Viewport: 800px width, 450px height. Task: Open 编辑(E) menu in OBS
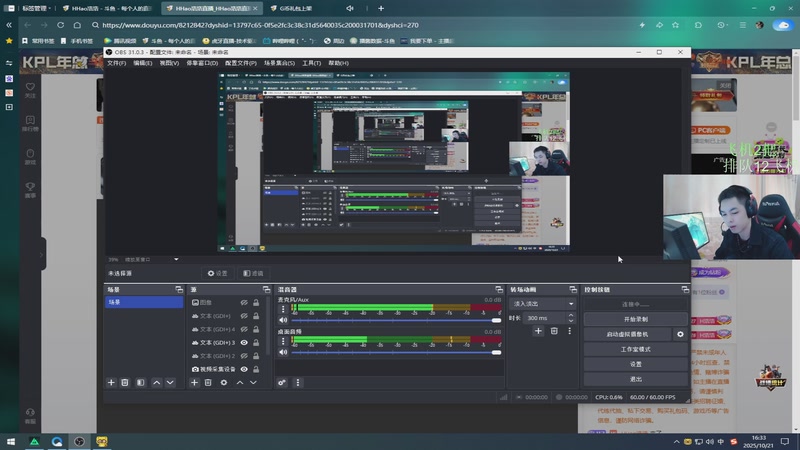coord(143,63)
